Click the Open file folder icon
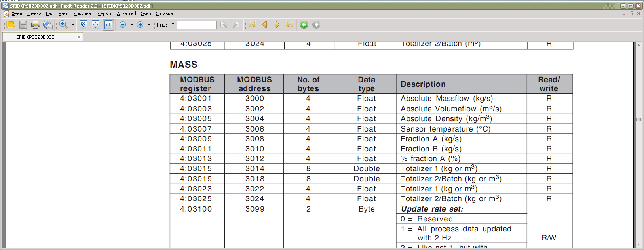The width and height of the screenshot is (644, 250). tap(11, 25)
